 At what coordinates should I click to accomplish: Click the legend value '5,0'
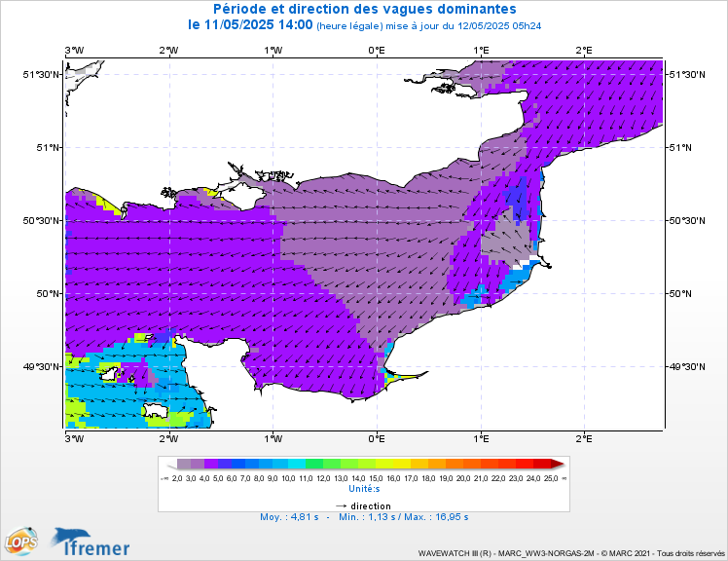click(x=218, y=478)
